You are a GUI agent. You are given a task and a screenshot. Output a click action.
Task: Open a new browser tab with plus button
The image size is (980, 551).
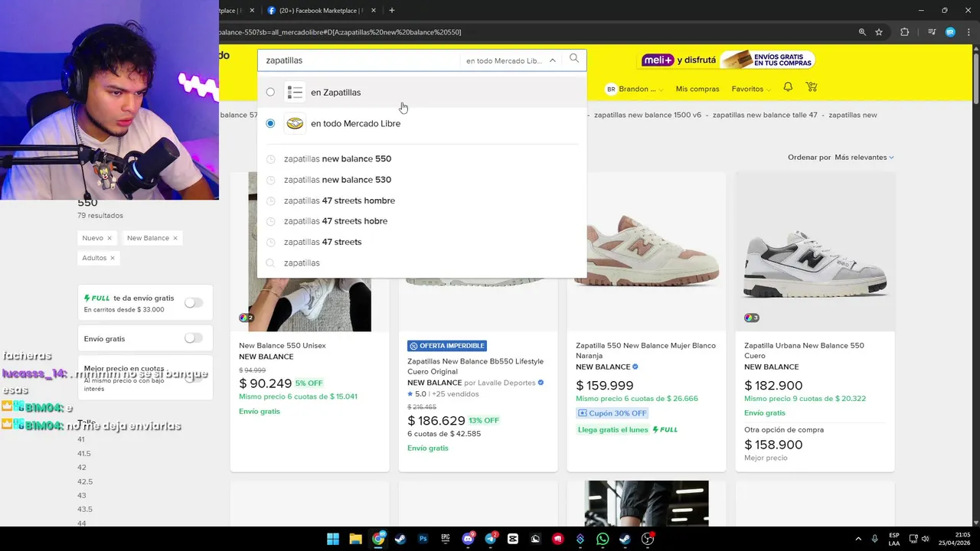tap(392, 11)
